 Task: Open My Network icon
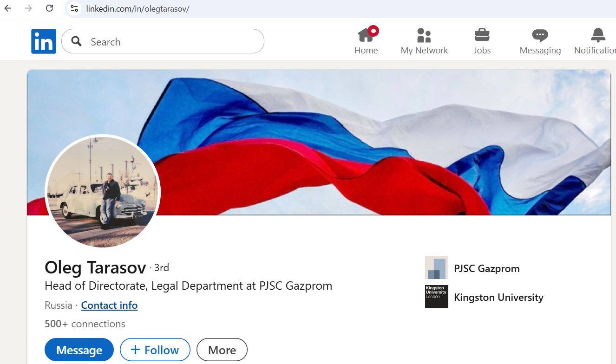pos(424,35)
